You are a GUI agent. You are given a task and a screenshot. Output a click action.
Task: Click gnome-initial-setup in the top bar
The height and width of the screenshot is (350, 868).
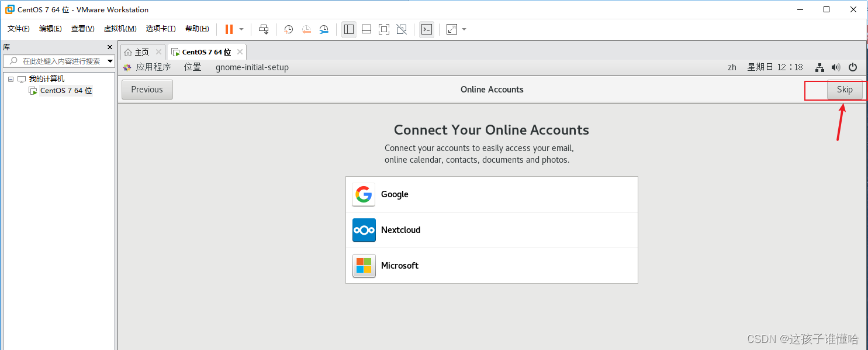point(253,67)
